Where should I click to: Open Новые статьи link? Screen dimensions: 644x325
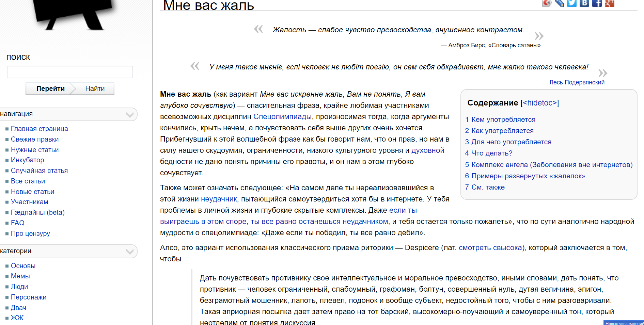tap(32, 192)
